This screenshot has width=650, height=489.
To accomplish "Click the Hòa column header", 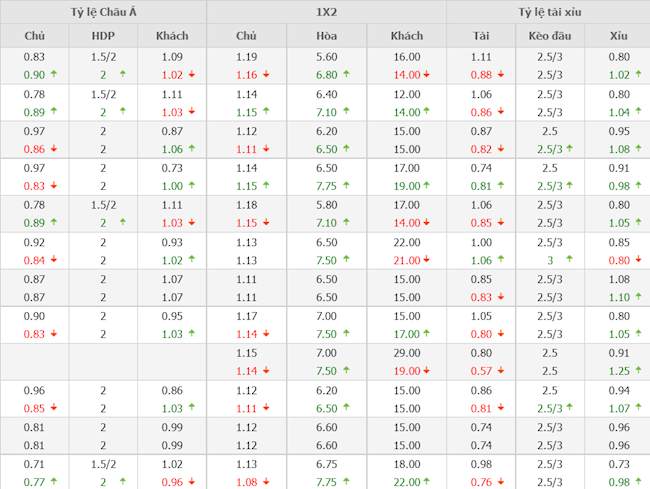I will pos(326,36).
